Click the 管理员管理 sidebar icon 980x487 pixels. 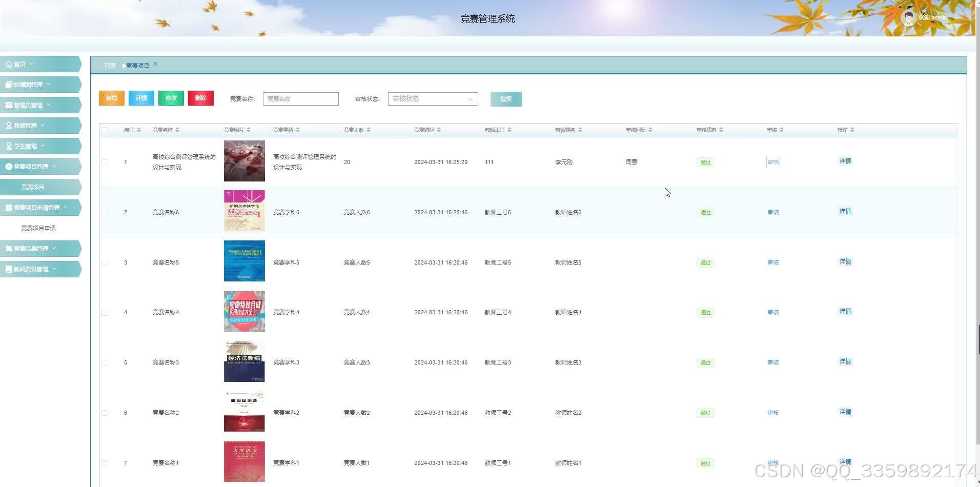click(9, 105)
